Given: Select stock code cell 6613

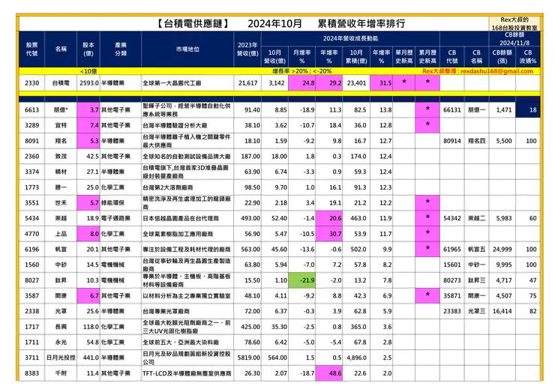Looking at the screenshot, I should (31, 109).
